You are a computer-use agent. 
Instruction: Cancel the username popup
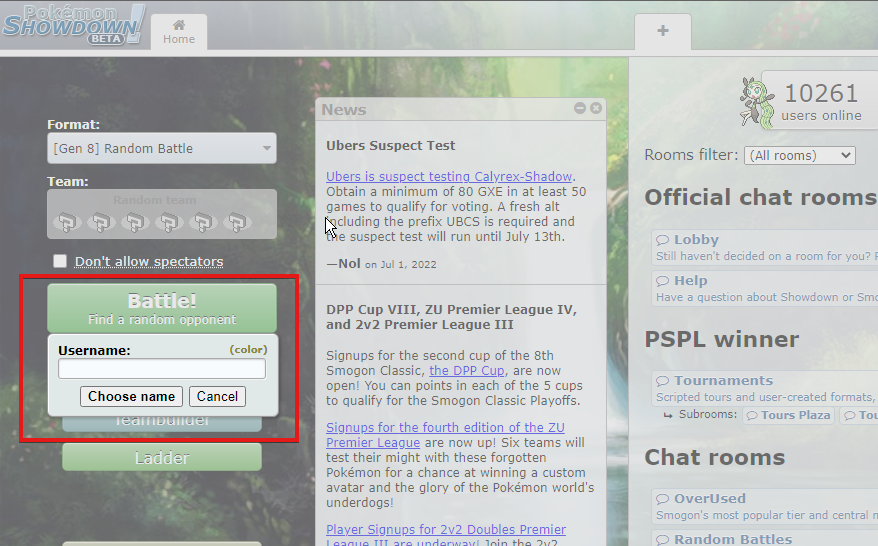[x=217, y=396]
